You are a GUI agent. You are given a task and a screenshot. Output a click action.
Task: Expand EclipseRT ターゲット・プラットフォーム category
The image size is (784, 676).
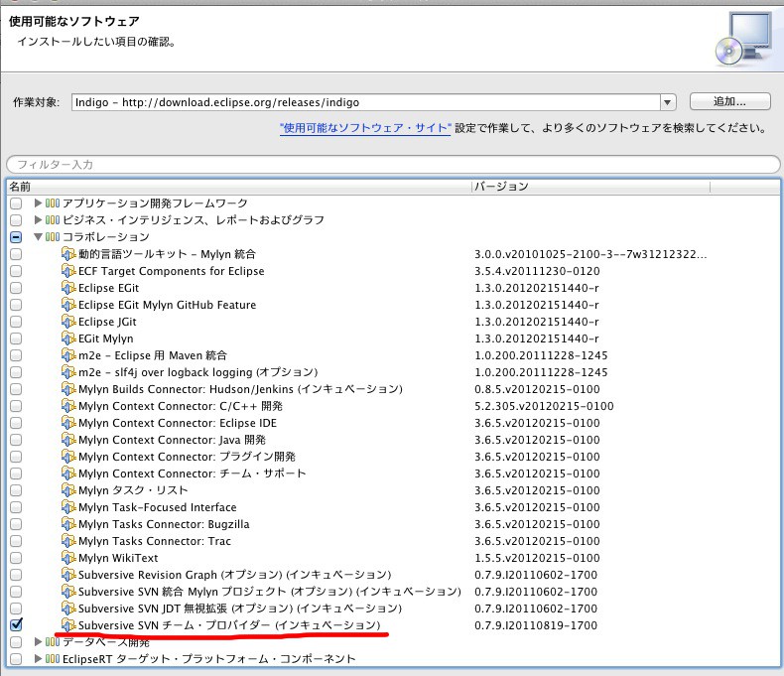(38, 658)
